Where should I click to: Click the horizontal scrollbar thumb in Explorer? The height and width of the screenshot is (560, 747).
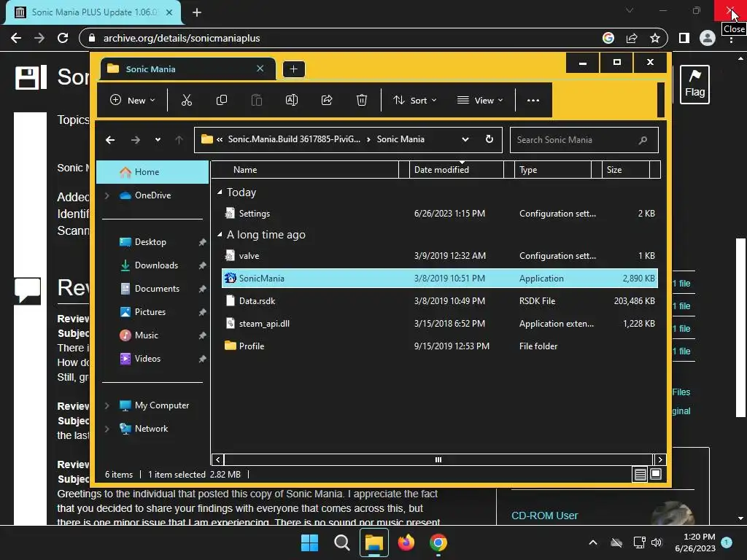438,459
